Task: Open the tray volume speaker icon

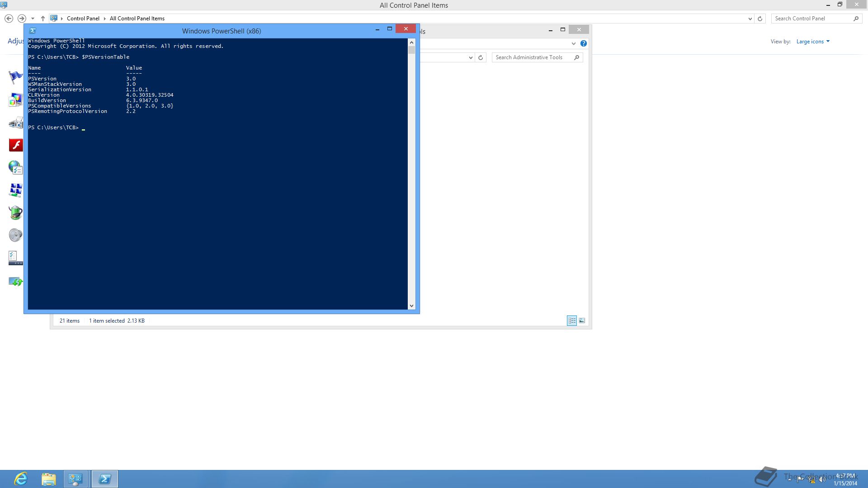Action: pos(822,479)
